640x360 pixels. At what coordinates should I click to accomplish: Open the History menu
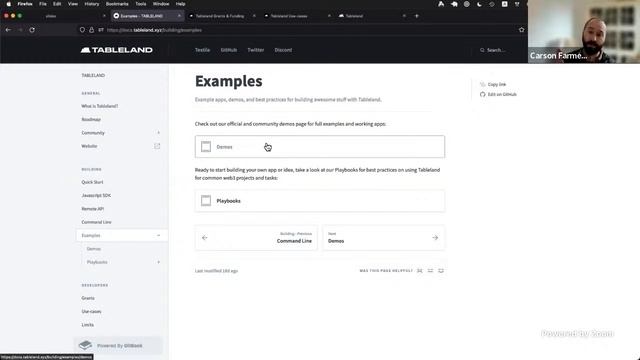tap(91, 4)
